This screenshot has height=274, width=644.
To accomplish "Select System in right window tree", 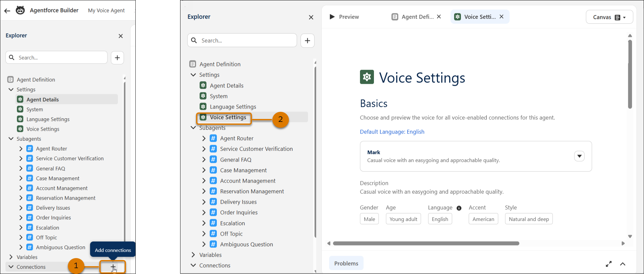I will [x=218, y=96].
